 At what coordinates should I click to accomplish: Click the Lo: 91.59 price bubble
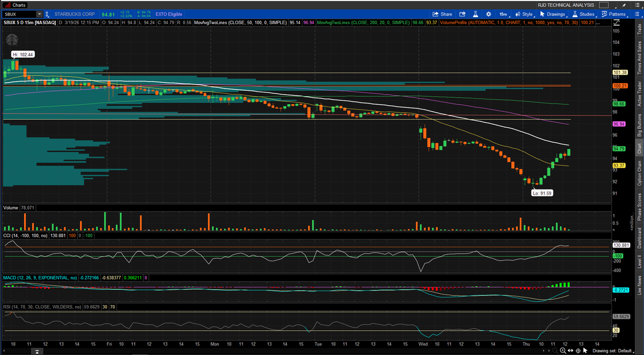542,192
